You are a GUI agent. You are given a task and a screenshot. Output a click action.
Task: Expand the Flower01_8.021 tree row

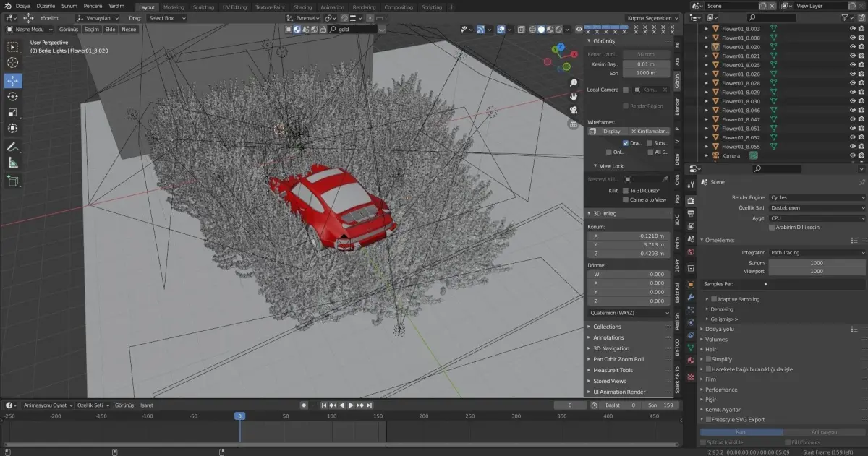click(706, 56)
